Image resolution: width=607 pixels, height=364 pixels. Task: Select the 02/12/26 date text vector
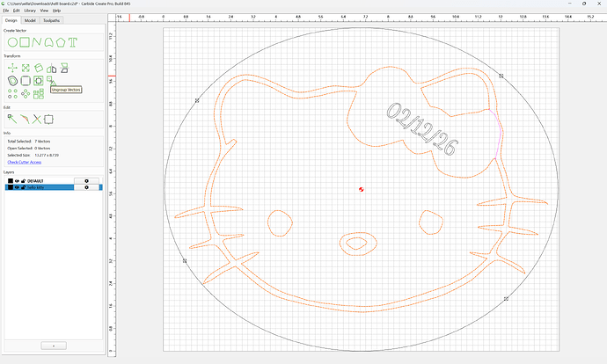pyautogui.click(x=422, y=129)
